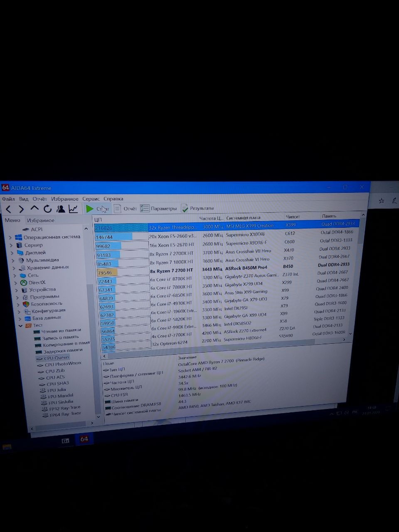399x532 pixels.
Task: Open the Файл menu
Action: pos(8,199)
